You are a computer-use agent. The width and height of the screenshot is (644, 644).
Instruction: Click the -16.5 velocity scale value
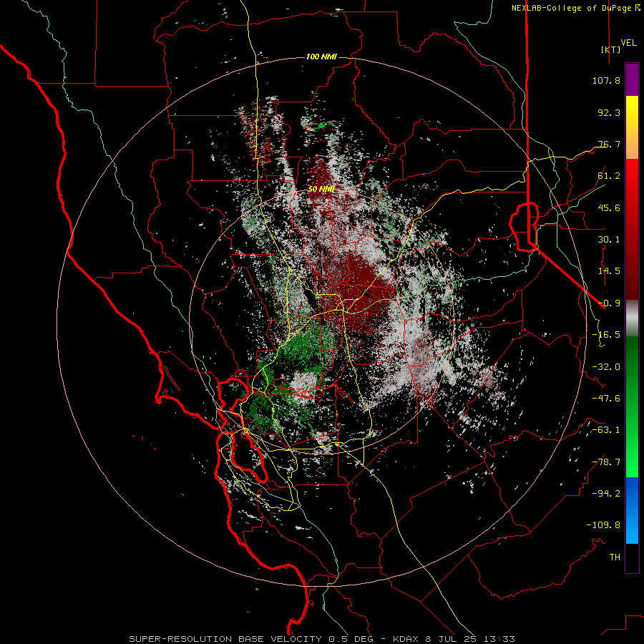(606, 335)
